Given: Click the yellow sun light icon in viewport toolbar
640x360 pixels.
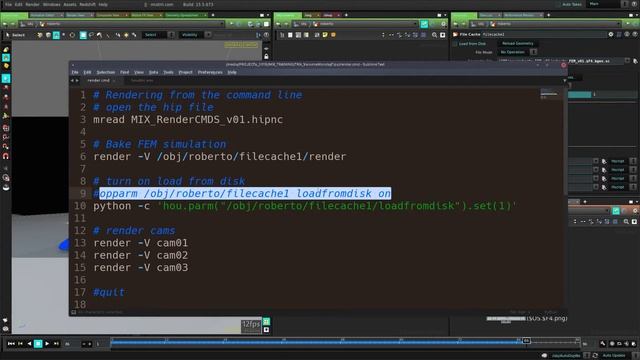Looking at the screenshot, I should 126,35.
